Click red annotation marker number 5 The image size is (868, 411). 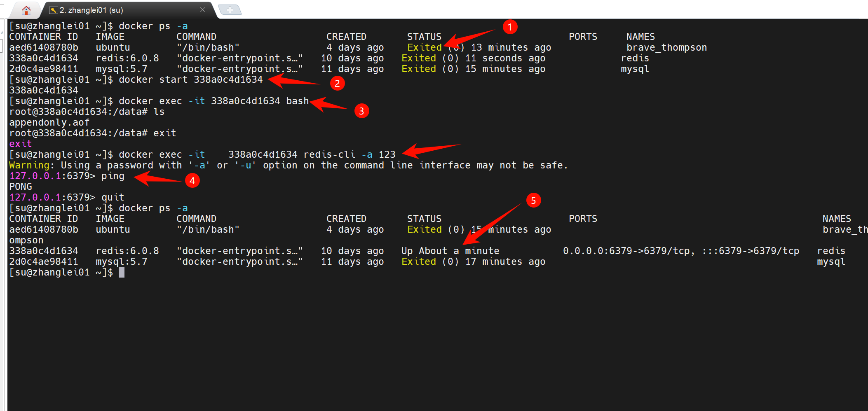pos(534,201)
